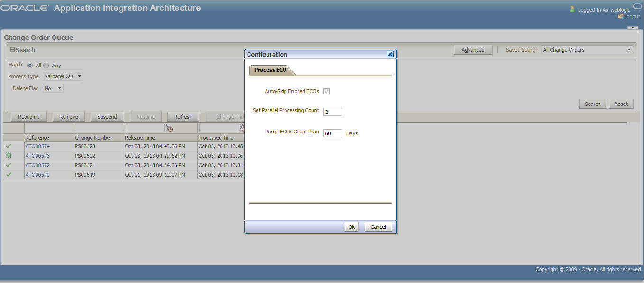Screen dimensions: 644x283
Task: Select the Match All radio button
Action: tap(30, 66)
